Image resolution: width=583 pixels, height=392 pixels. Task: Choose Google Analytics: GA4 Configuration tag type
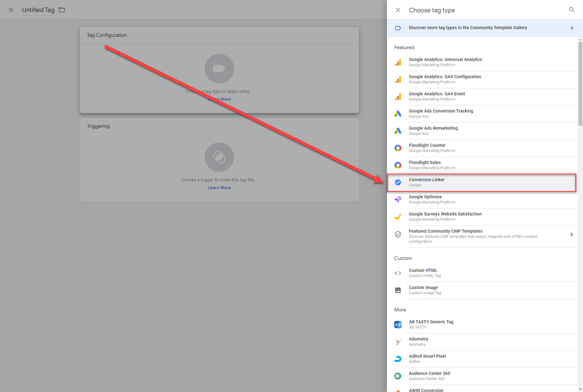point(445,77)
